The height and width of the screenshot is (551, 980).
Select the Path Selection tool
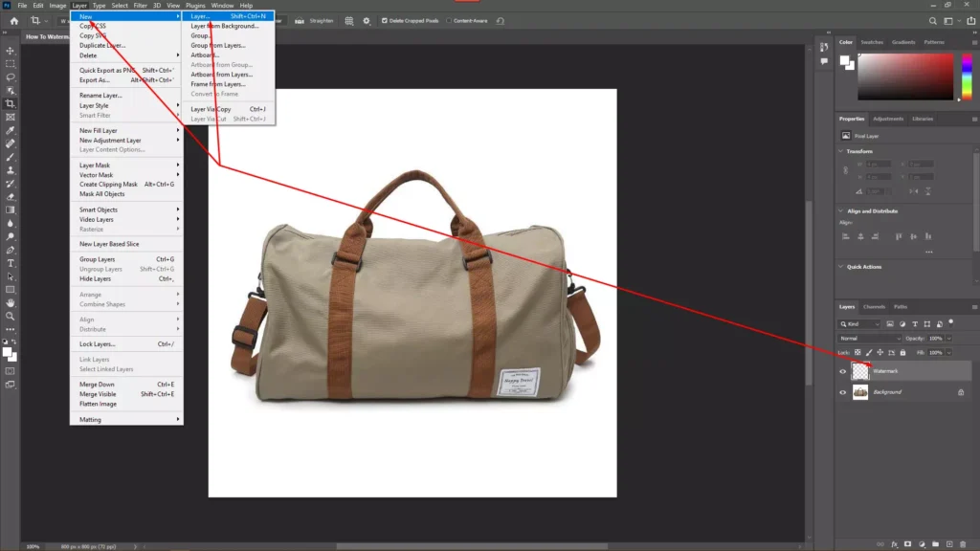tap(10, 276)
